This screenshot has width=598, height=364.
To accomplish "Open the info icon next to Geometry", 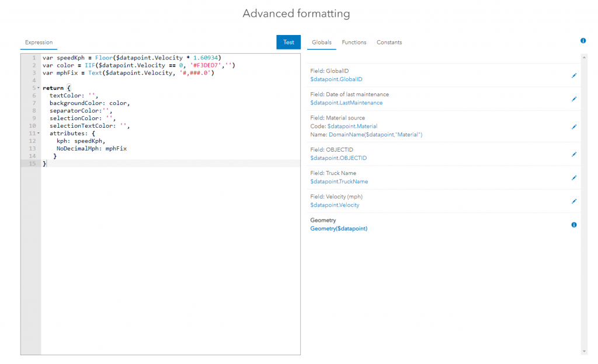I will (x=573, y=225).
